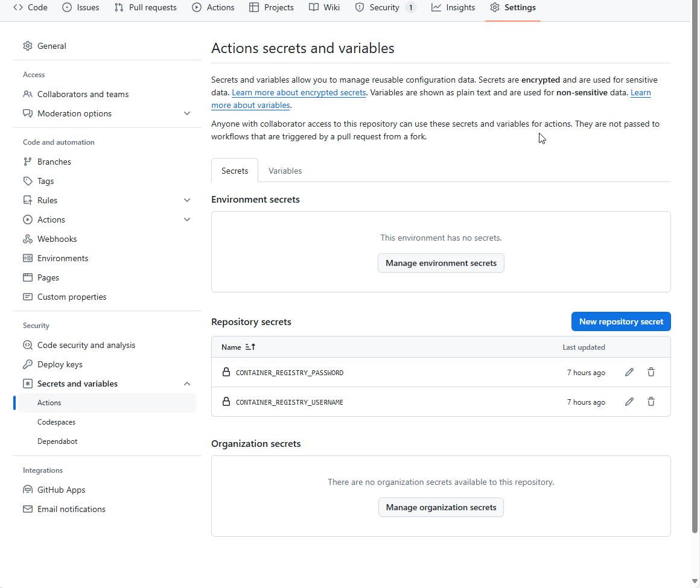Image resolution: width=700 pixels, height=588 pixels.
Task: Click the Name sort order icon
Action: coord(250,347)
